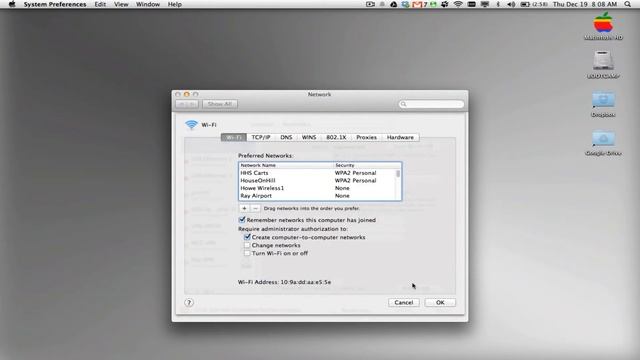Open the Wi-Fi status menu bar icon
The image size is (640, 360).
tap(458, 4)
